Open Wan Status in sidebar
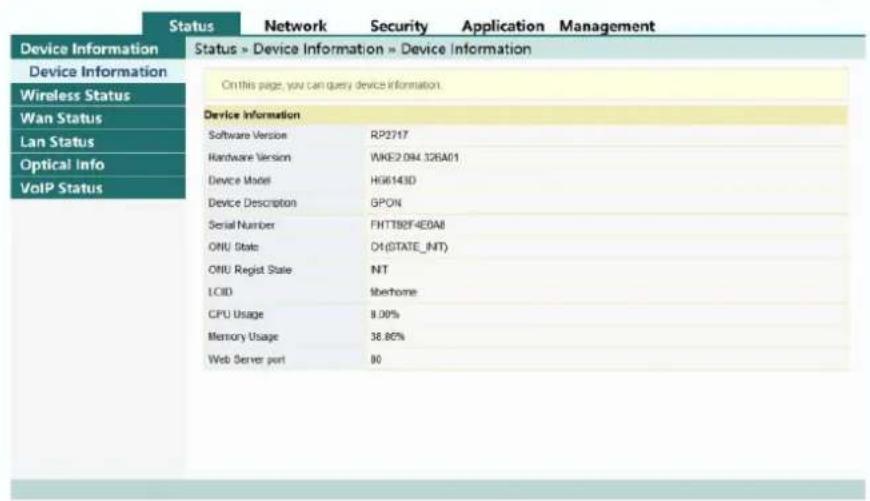This screenshot has width=870, height=501. click(x=98, y=118)
